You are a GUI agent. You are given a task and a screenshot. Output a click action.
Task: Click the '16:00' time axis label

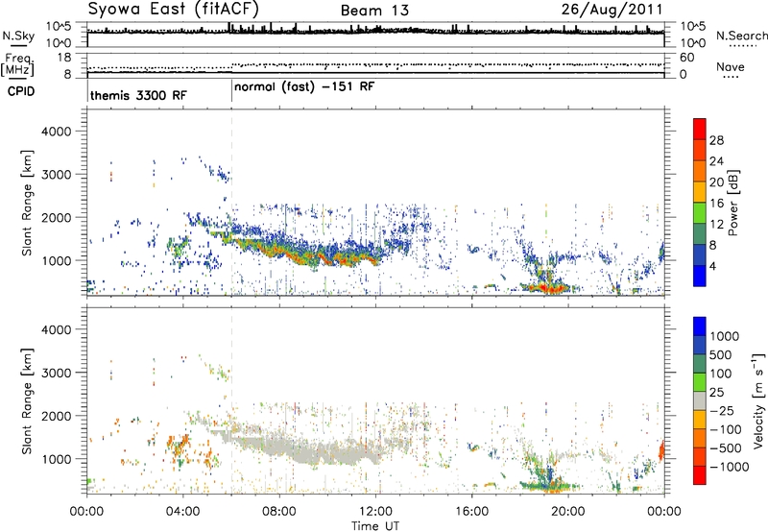[471, 512]
